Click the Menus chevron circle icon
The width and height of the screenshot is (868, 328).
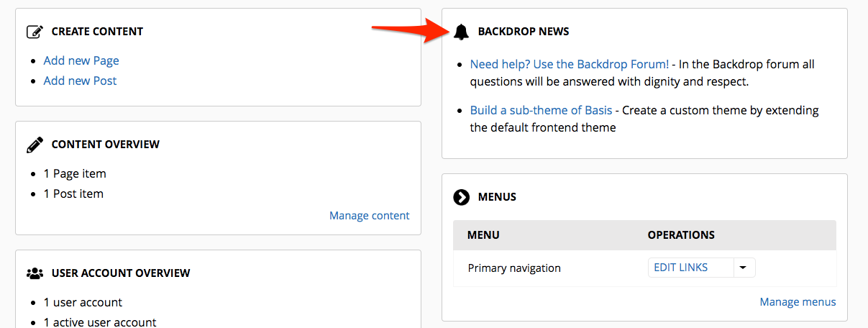click(x=462, y=197)
